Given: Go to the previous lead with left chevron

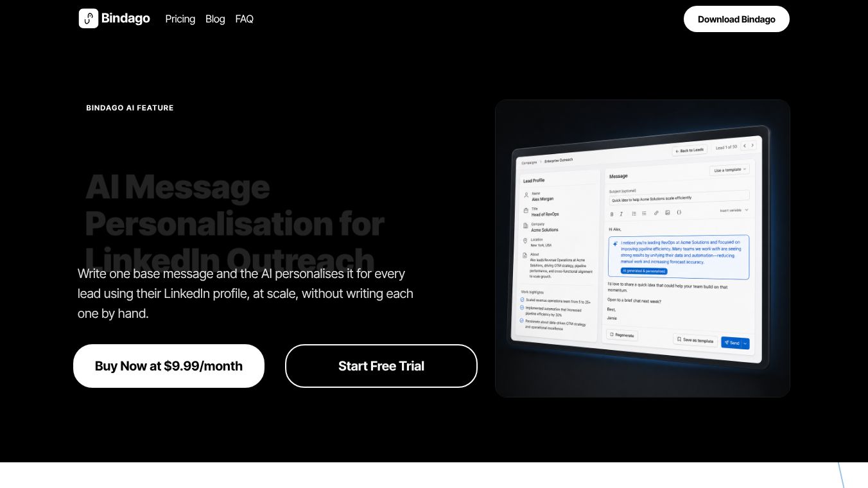Looking at the screenshot, I should coord(745,146).
